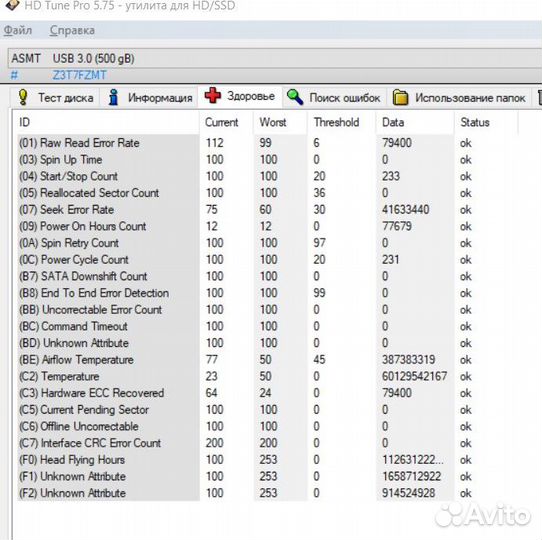542x540 pixels.
Task: Select the (0A) Spin Retry Count row
Action: [x=268, y=243]
